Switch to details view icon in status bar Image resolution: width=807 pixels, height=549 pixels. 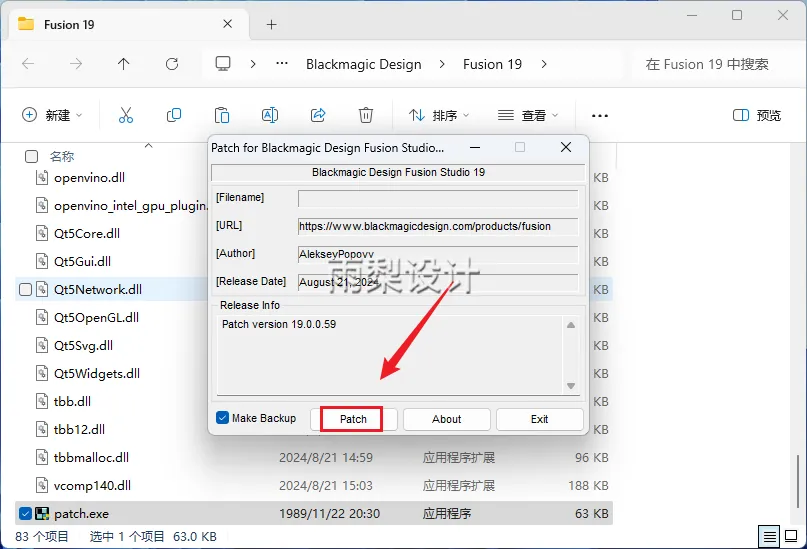769,537
